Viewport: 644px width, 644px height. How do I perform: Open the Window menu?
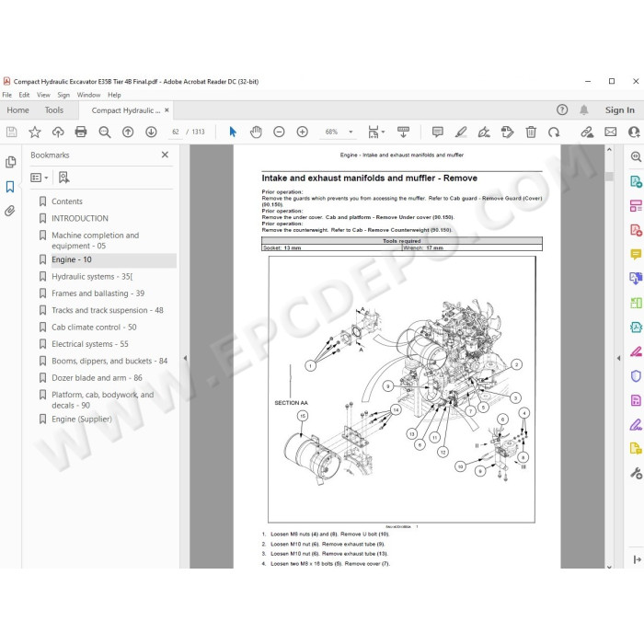(88, 95)
